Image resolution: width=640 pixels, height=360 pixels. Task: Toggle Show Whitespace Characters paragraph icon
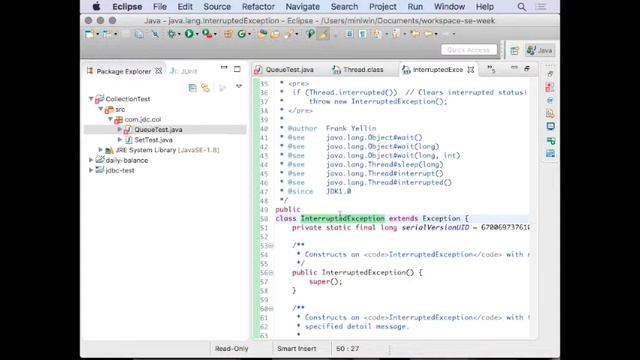click(x=362, y=34)
